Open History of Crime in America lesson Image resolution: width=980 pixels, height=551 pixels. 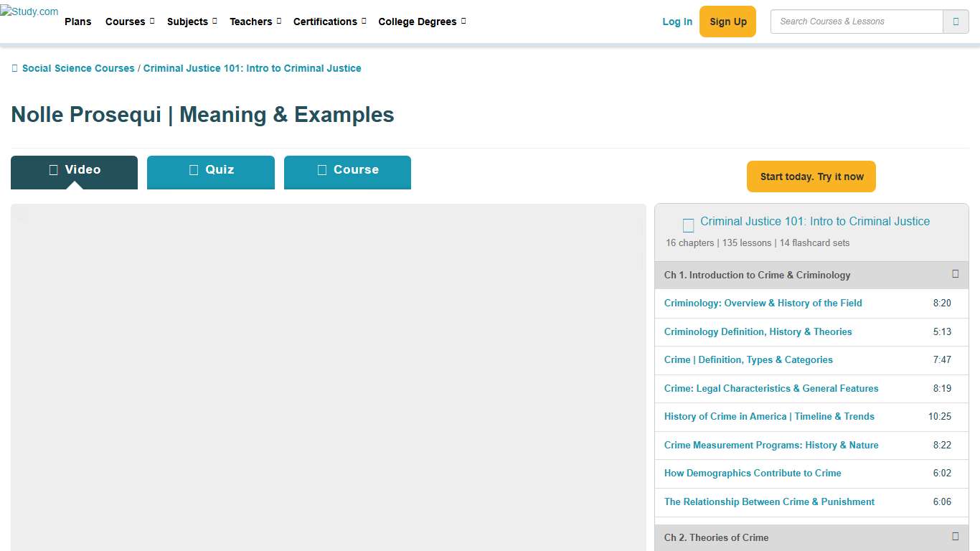769,416
